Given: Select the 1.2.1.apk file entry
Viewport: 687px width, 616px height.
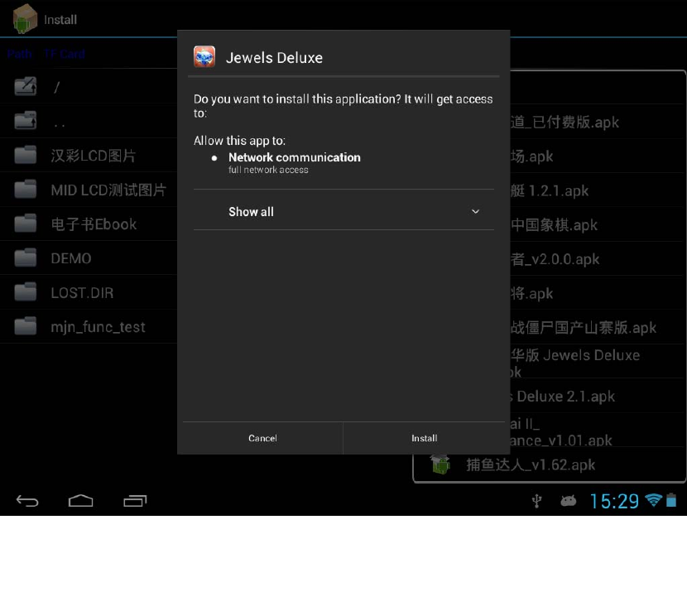Looking at the screenshot, I should (550, 190).
